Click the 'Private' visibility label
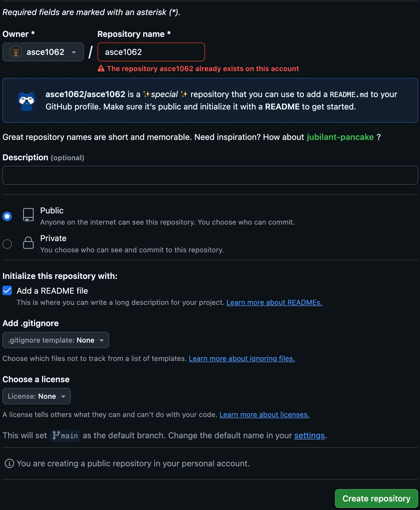 click(x=53, y=238)
